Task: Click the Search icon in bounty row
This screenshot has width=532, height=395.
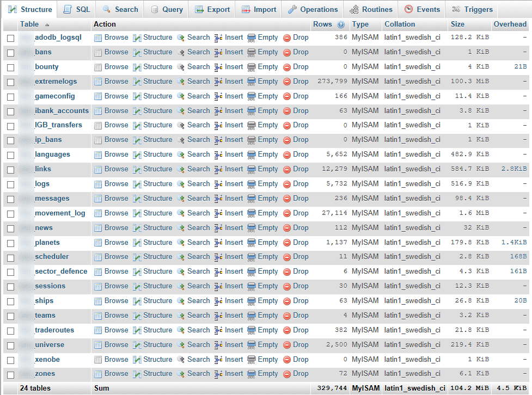Action: coord(181,67)
